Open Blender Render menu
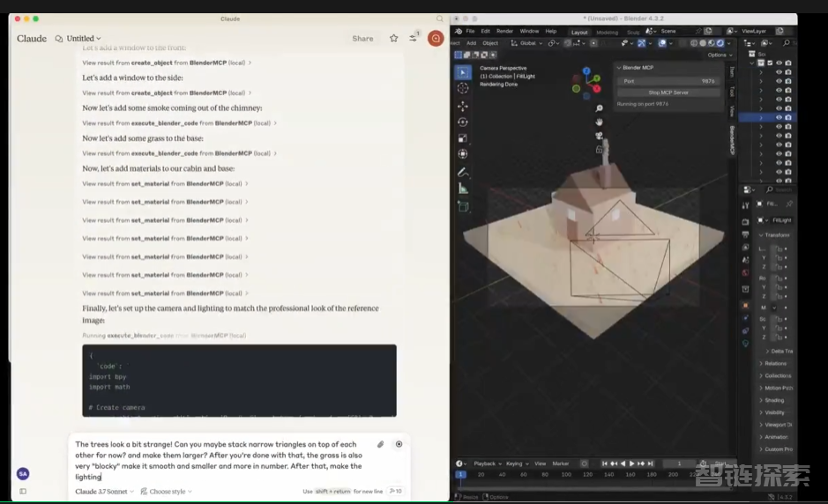The width and height of the screenshot is (828, 504). (504, 31)
